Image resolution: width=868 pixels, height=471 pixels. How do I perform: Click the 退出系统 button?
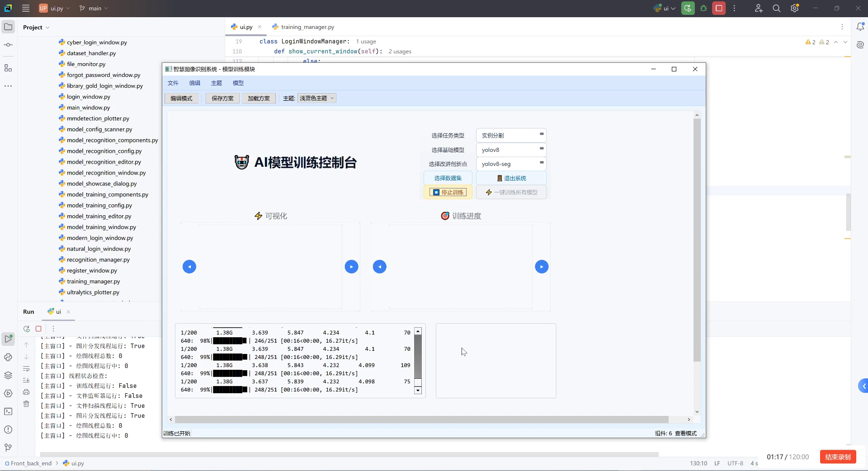(x=511, y=178)
